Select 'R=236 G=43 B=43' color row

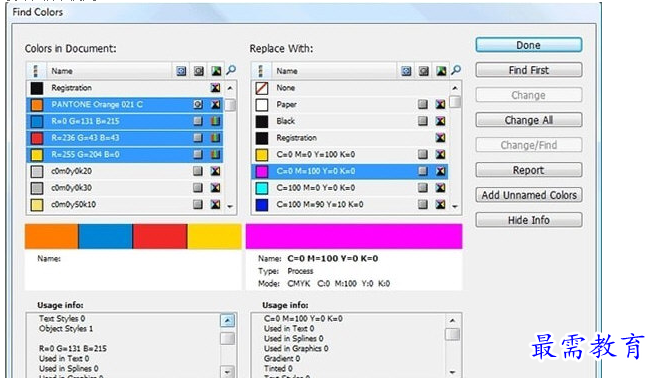click(125, 138)
